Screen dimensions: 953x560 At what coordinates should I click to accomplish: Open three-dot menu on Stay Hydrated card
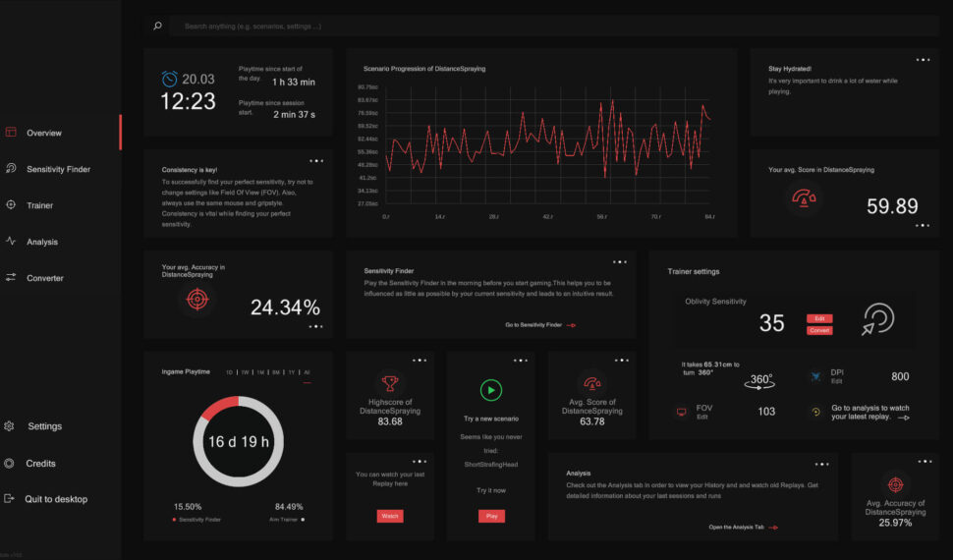tap(923, 60)
